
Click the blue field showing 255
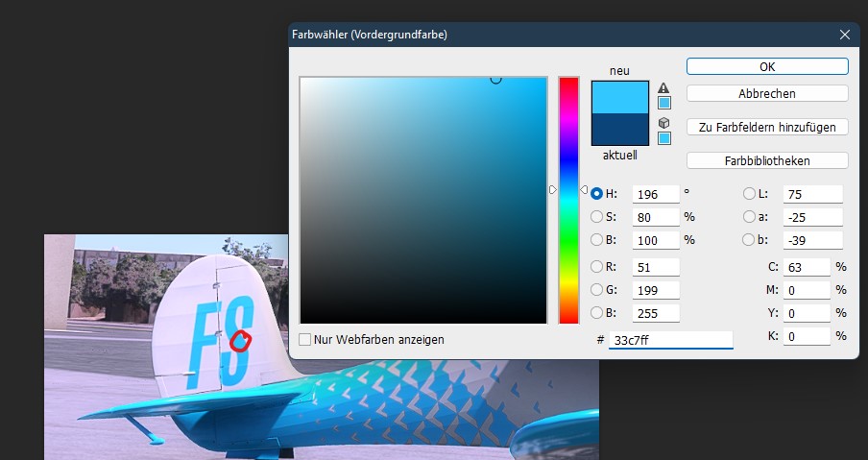click(x=656, y=313)
